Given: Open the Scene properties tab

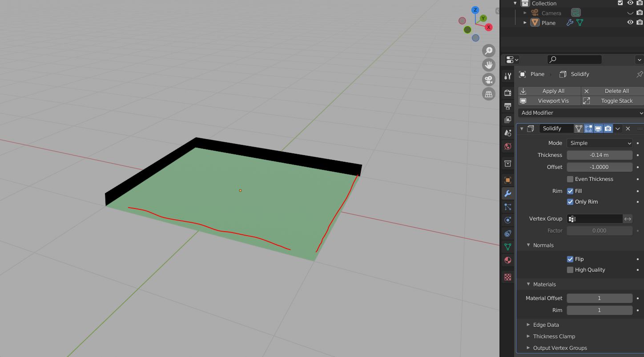Looking at the screenshot, I should click(x=507, y=132).
